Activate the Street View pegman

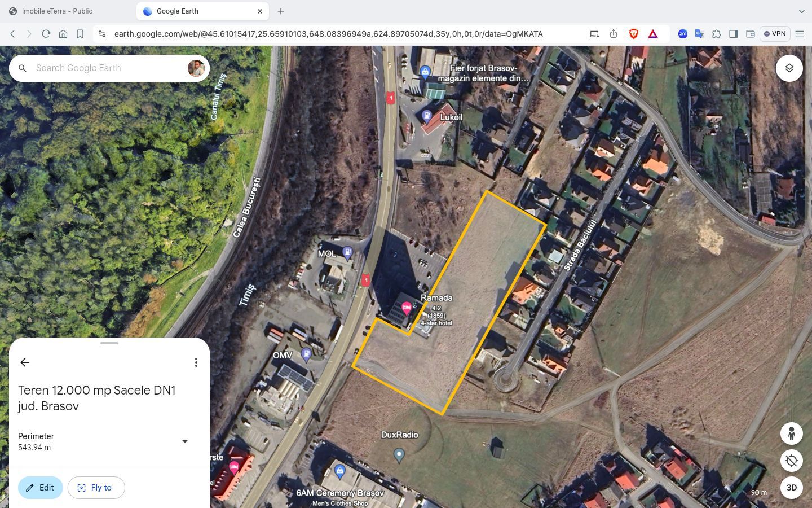point(791,433)
